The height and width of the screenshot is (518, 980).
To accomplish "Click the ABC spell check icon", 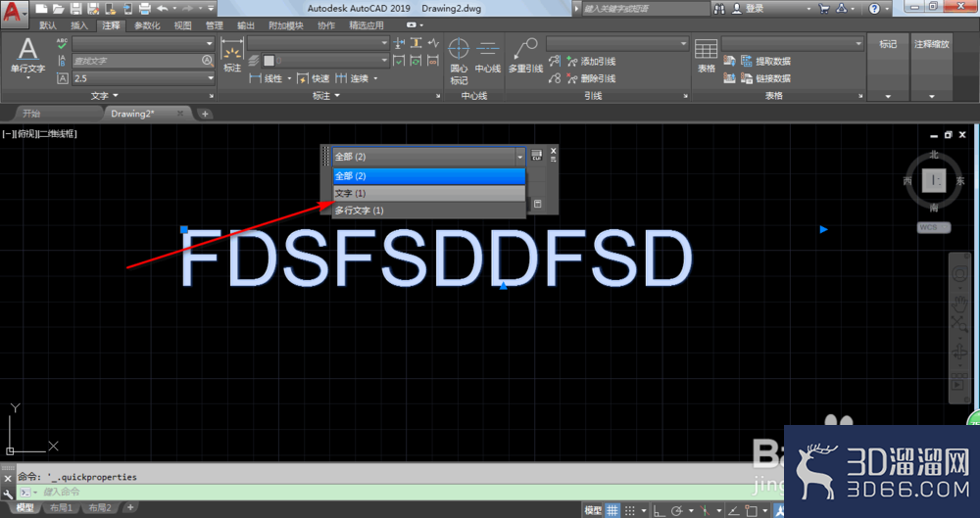I will [x=62, y=43].
